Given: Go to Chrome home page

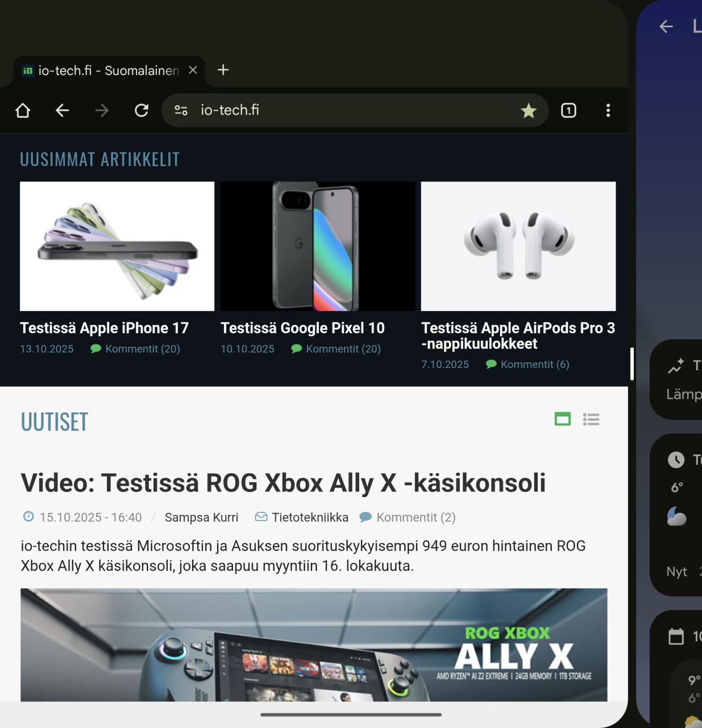Looking at the screenshot, I should pyautogui.click(x=23, y=110).
